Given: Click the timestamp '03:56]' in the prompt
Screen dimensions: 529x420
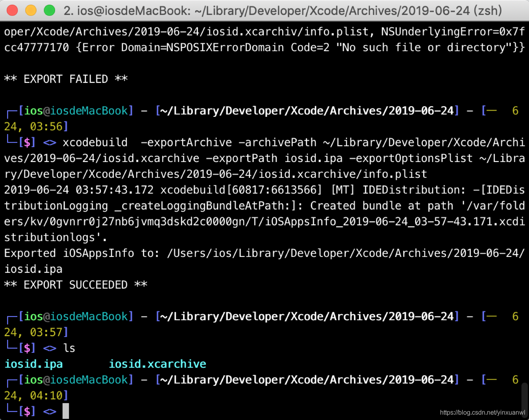Looking at the screenshot, I should click(x=49, y=127).
